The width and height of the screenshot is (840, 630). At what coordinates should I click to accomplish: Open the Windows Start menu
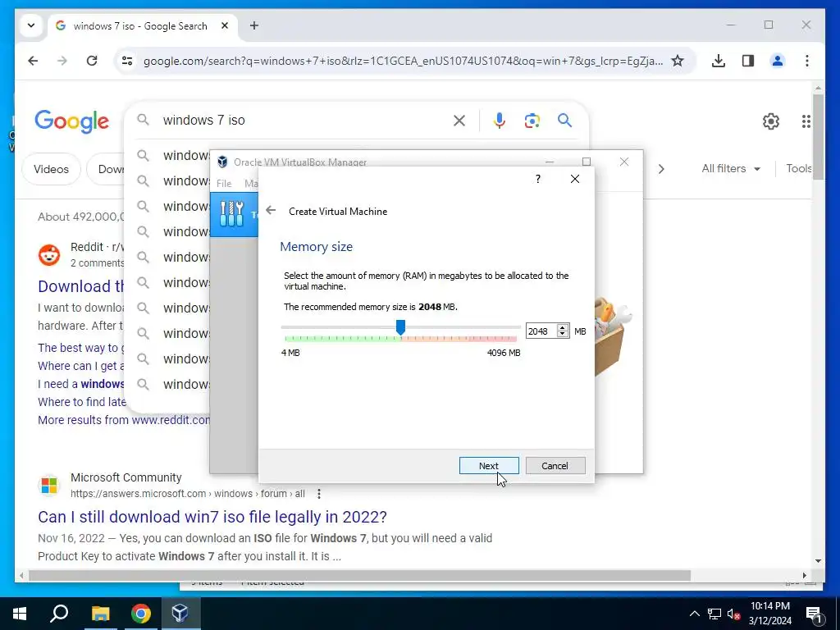click(x=20, y=614)
